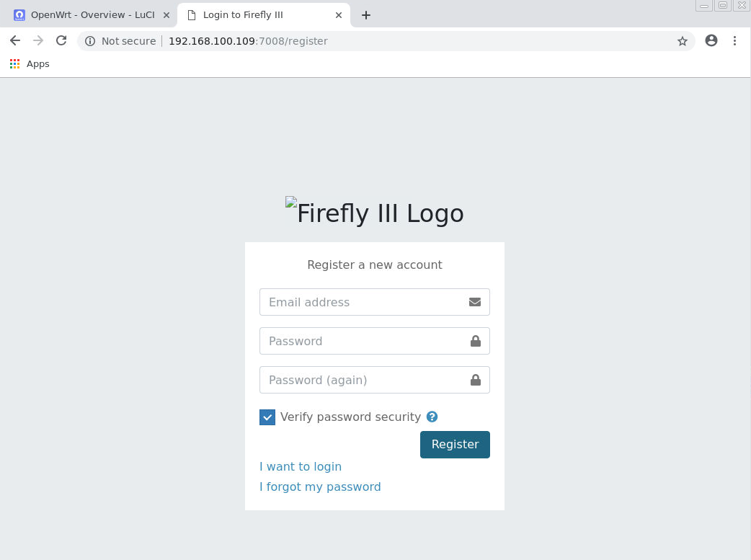Bookmark the page with the star icon
Image resolution: width=751 pixels, height=560 pixels.
click(x=682, y=41)
